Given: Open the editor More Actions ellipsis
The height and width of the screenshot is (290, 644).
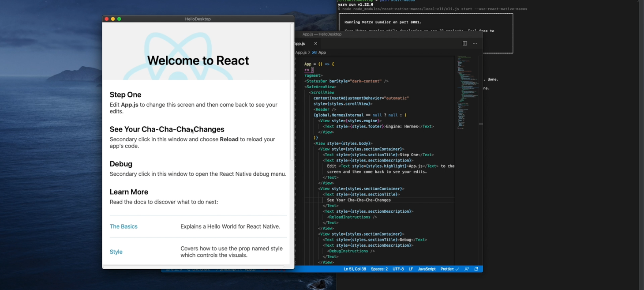Looking at the screenshot, I should click(475, 43).
